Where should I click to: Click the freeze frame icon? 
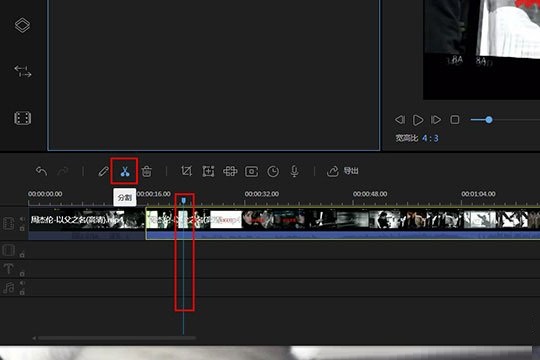pos(251,171)
